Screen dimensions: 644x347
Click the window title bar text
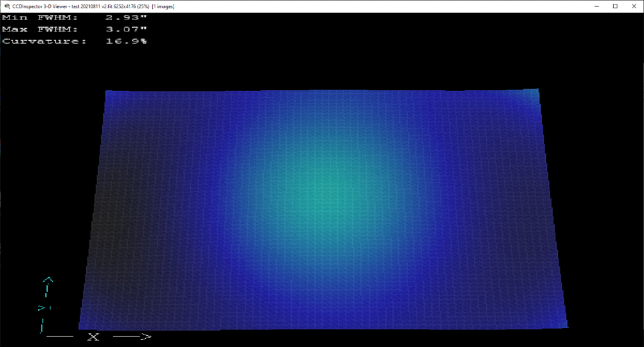pos(93,6)
